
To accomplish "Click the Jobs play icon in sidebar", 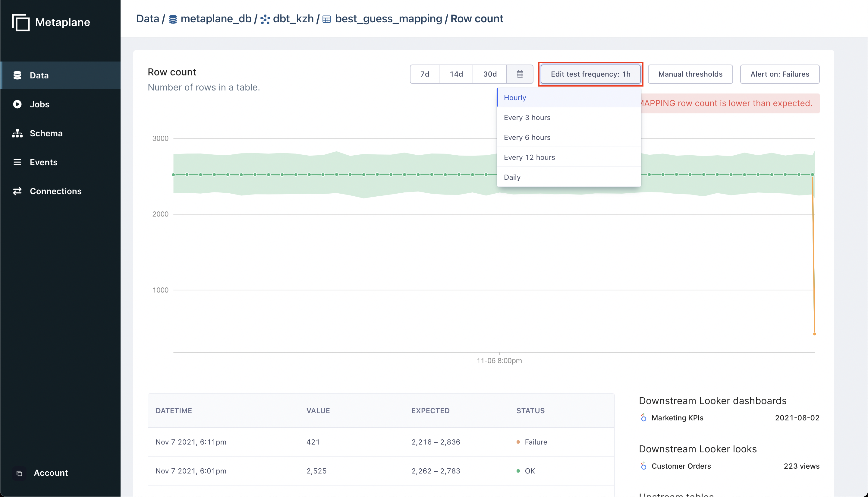I will tap(17, 104).
